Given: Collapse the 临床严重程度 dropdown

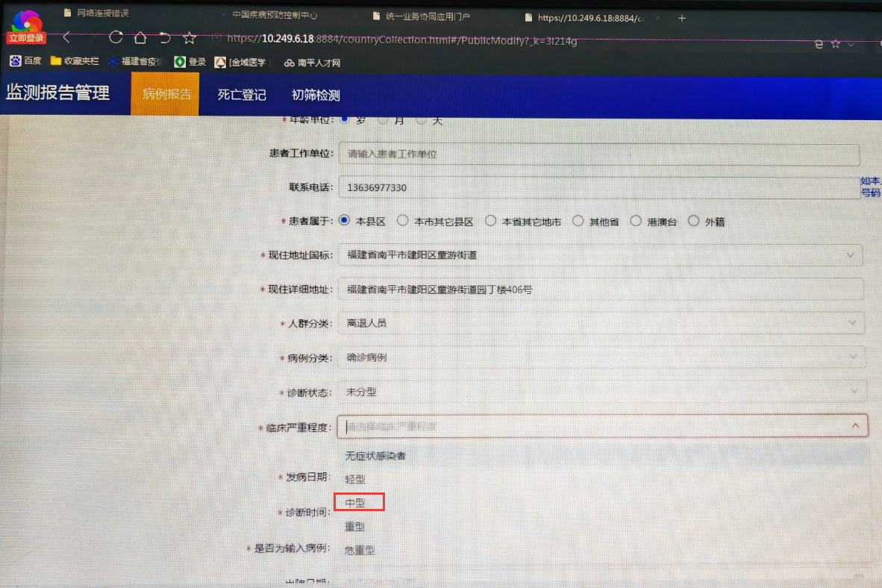Looking at the screenshot, I should (855, 426).
